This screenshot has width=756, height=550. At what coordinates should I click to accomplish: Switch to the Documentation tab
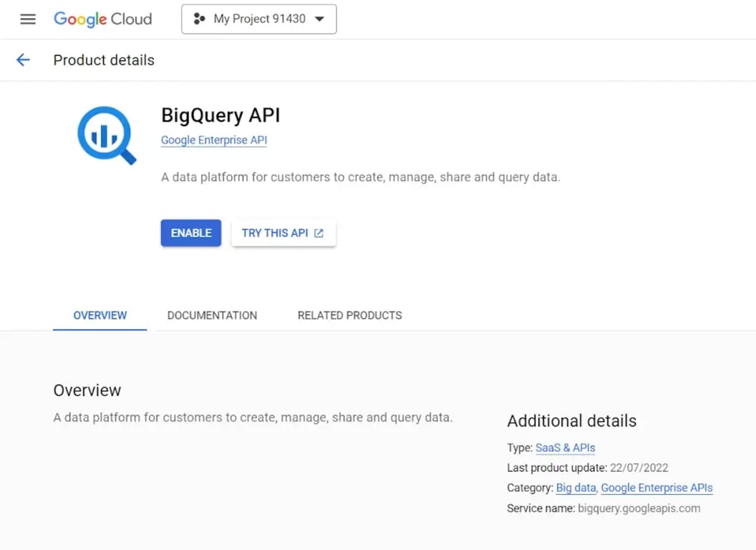click(x=212, y=316)
